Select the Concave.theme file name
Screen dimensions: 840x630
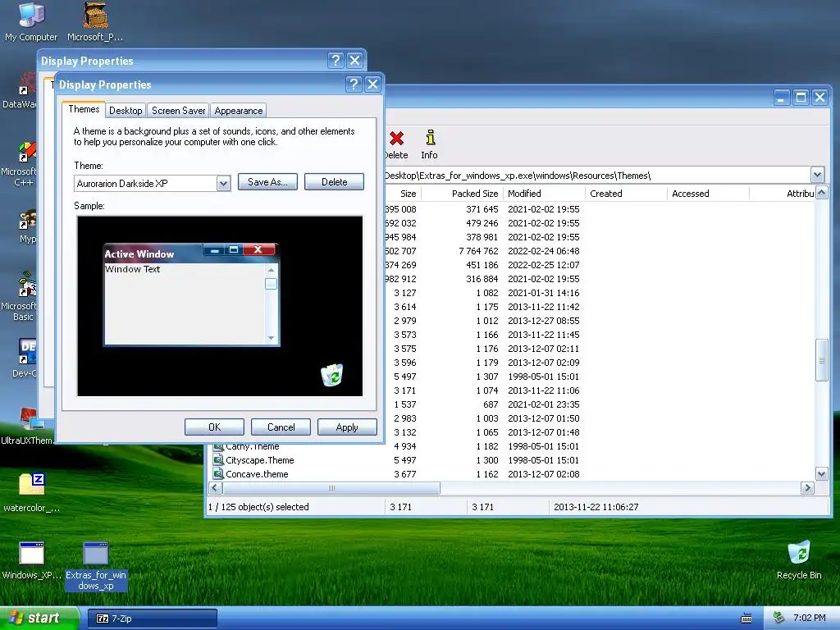coord(257,474)
